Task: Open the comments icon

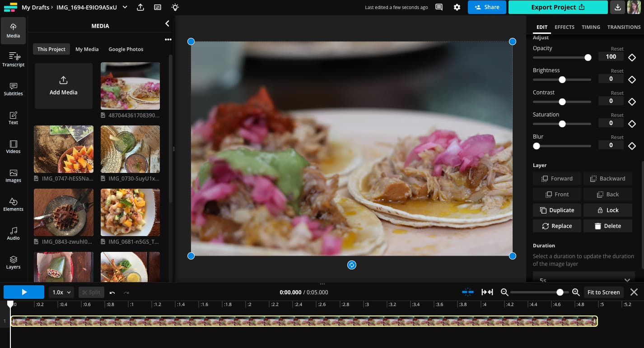Action: (439, 7)
